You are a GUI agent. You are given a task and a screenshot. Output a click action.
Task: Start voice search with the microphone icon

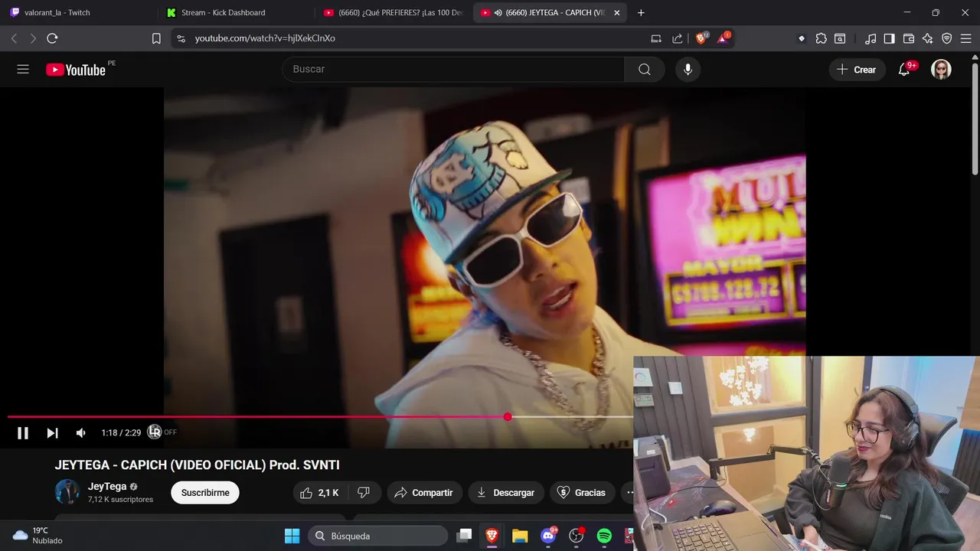pyautogui.click(x=688, y=69)
